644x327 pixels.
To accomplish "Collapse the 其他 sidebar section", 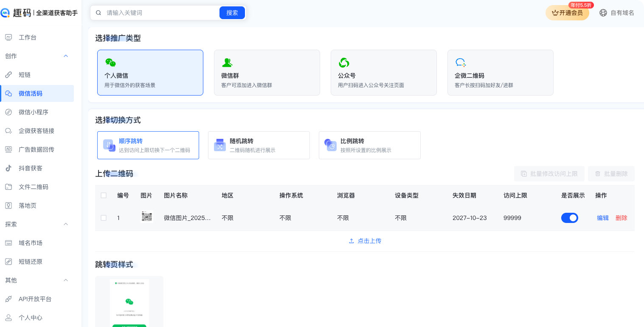I will pos(66,280).
